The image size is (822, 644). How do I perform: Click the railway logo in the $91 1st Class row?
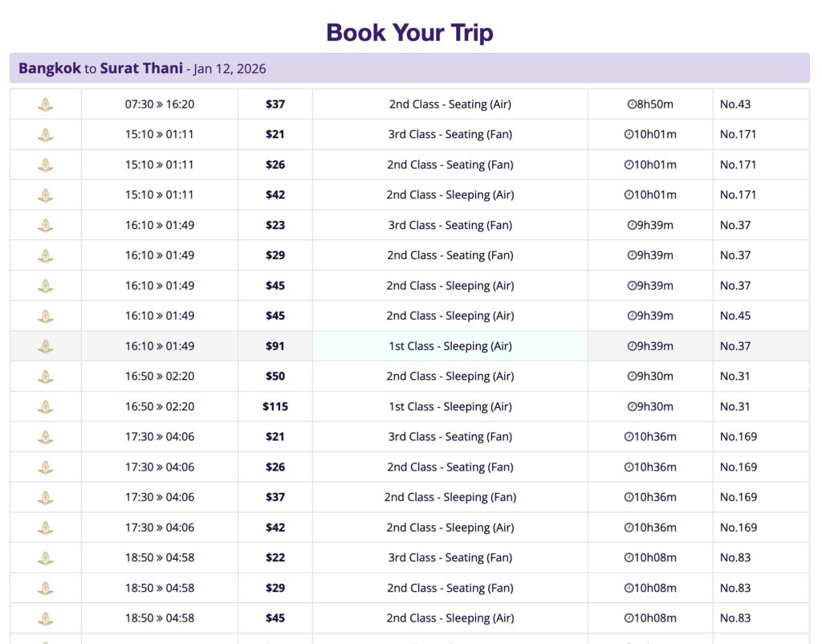point(46,347)
